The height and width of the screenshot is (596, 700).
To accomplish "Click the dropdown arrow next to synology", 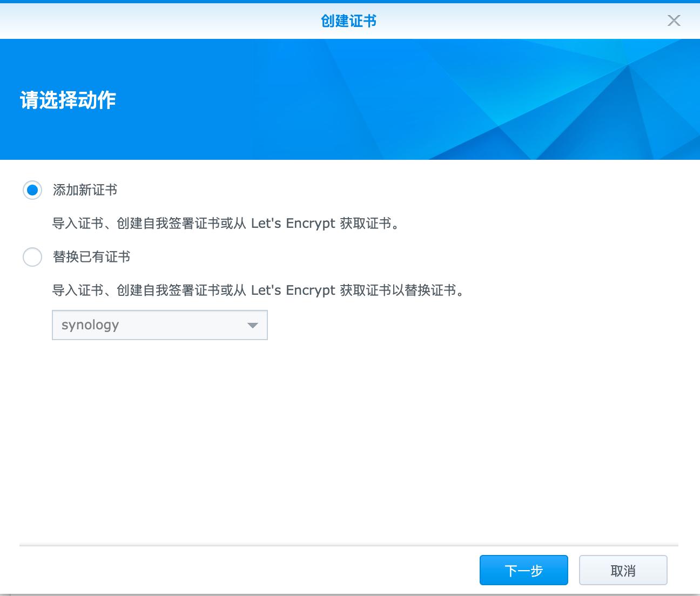I will [253, 325].
